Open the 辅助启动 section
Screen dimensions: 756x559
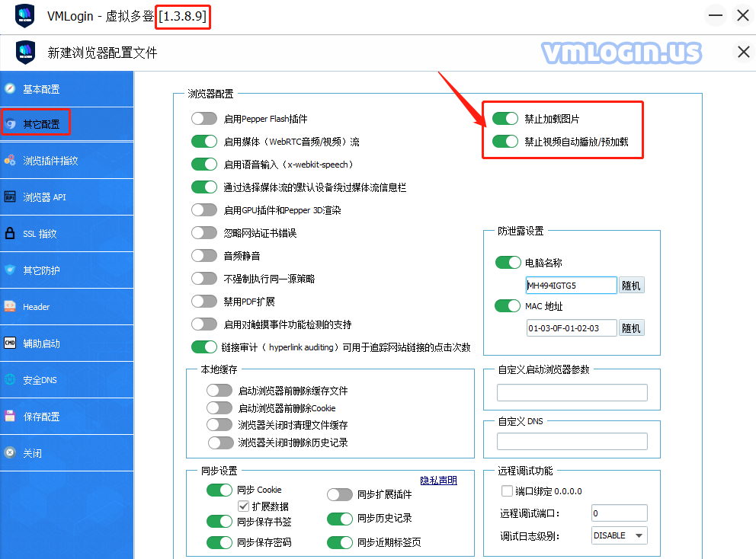66,343
